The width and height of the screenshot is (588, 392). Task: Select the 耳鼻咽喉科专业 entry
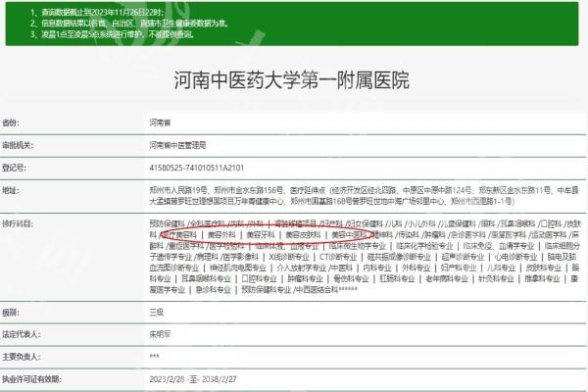click(x=206, y=278)
